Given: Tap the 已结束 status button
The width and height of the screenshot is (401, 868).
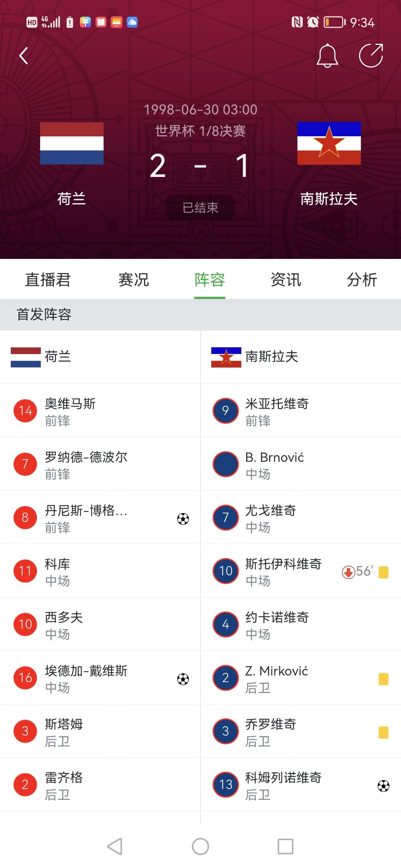Looking at the screenshot, I should pyautogui.click(x=200, y=207).
